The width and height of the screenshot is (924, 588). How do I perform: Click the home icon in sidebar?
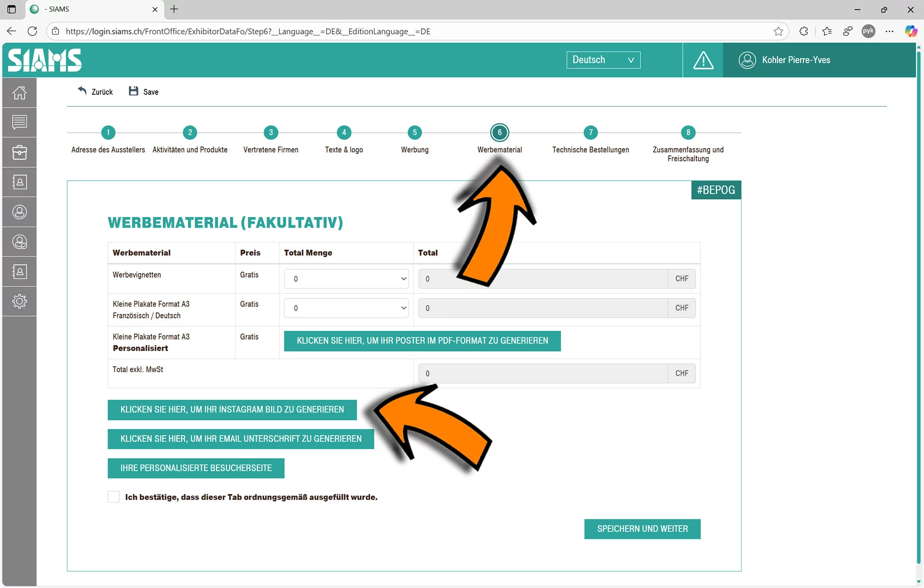pyautogui.click(x=19, y=93)
